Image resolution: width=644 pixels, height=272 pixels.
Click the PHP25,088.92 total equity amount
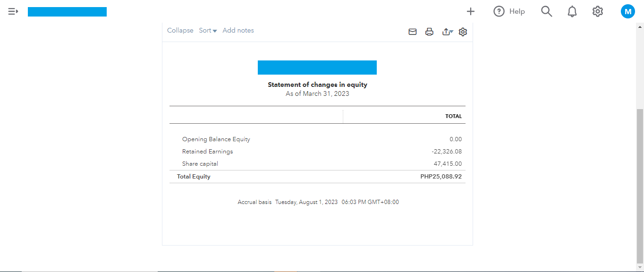(441, 177)
